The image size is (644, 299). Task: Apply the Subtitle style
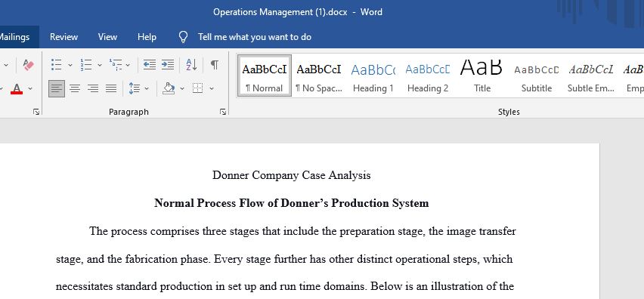[537, 76]
